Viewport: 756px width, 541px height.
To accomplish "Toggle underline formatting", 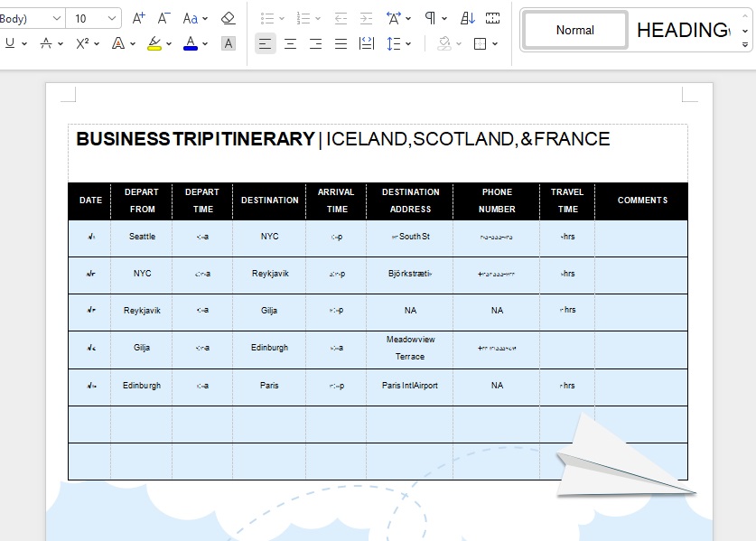I will coord(10,43).
